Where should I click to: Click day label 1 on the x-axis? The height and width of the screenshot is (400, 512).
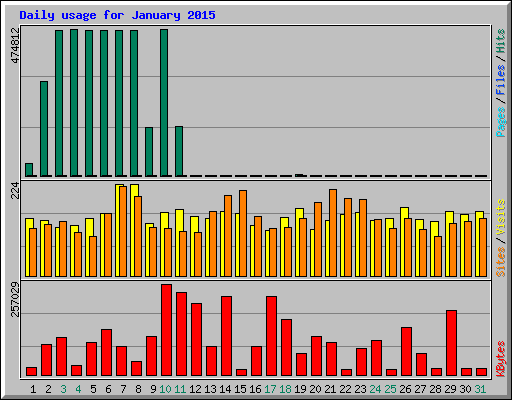pyautogui.click(x=33, y=389)
